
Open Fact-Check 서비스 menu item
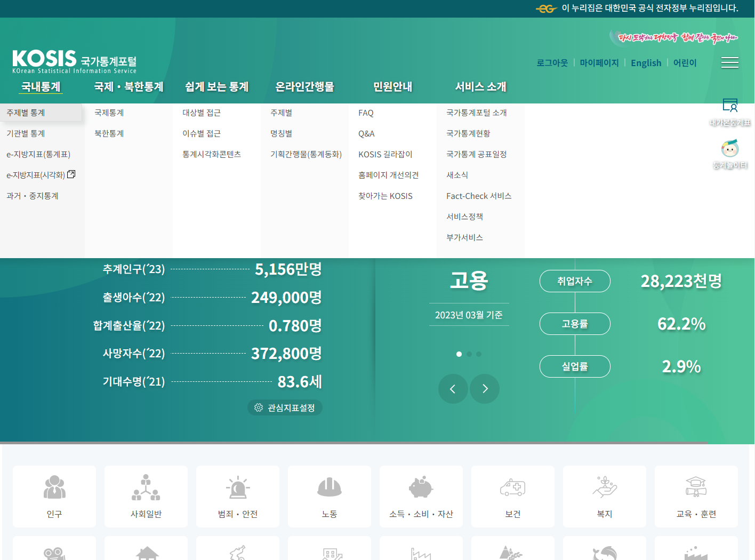[479, 196]
